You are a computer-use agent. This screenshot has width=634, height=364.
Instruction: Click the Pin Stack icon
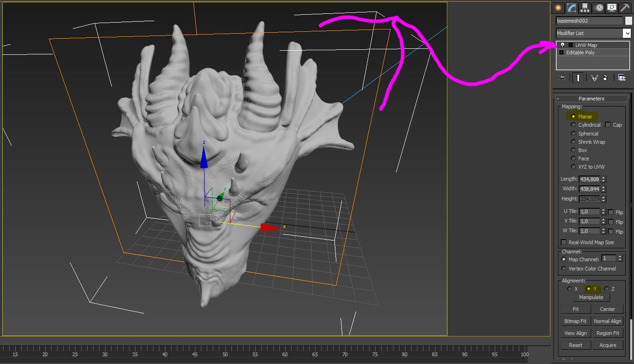click(561, 78)
